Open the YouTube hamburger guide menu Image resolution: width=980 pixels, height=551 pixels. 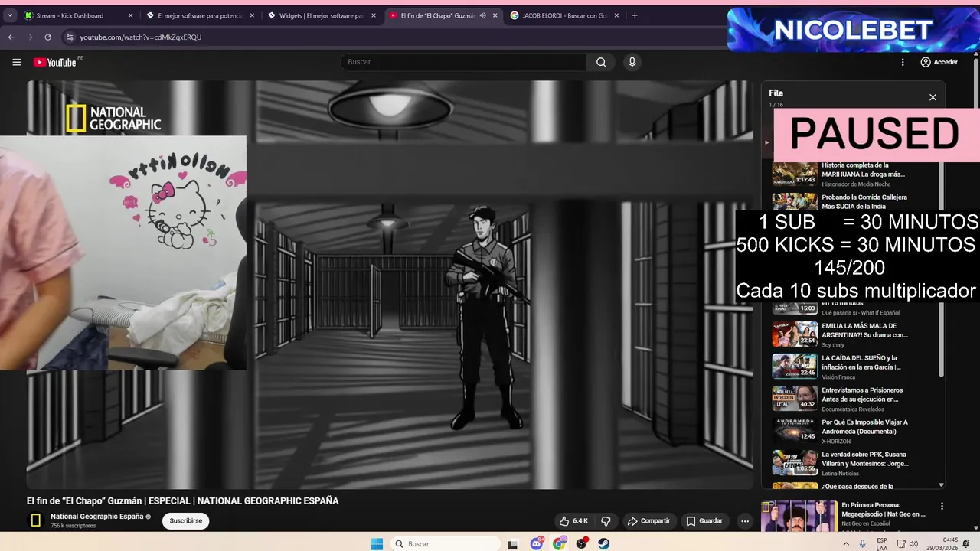coord(16,62)
